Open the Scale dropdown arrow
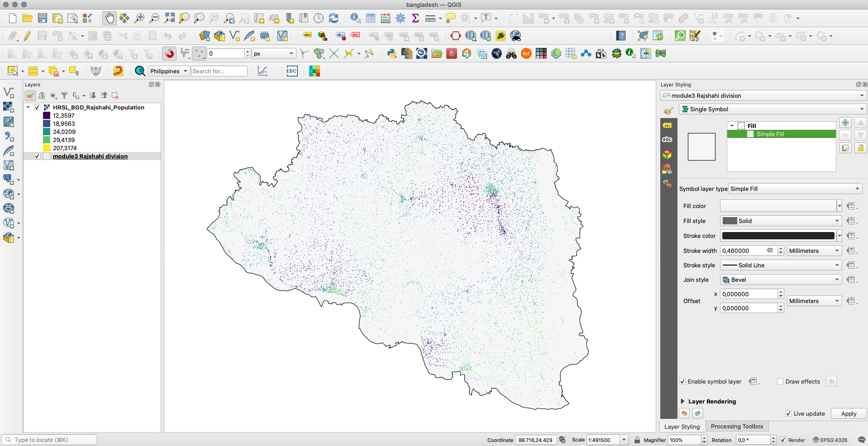This screenshot has height=446, width=868. tap(624, 440)
